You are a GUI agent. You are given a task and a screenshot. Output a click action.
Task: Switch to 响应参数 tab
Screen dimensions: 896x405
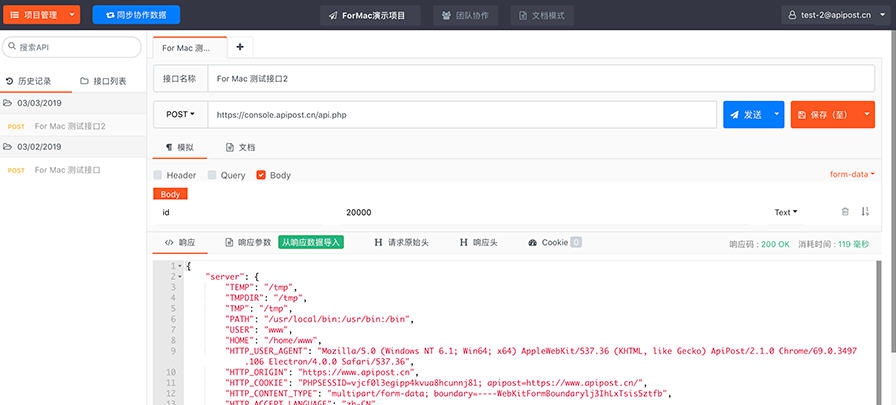[249, 243]
